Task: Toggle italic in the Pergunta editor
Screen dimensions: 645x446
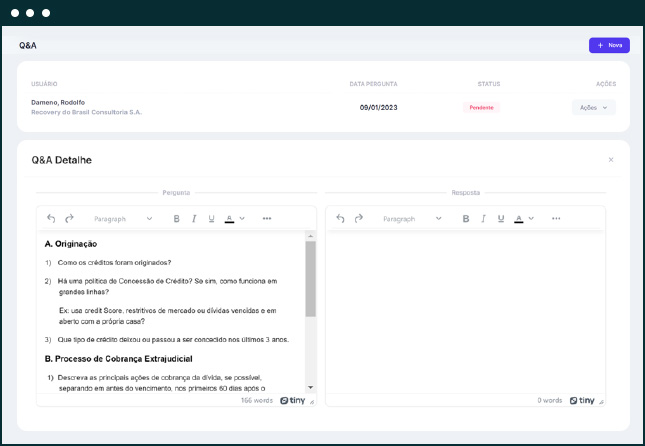Action: (x=194, y=218)
